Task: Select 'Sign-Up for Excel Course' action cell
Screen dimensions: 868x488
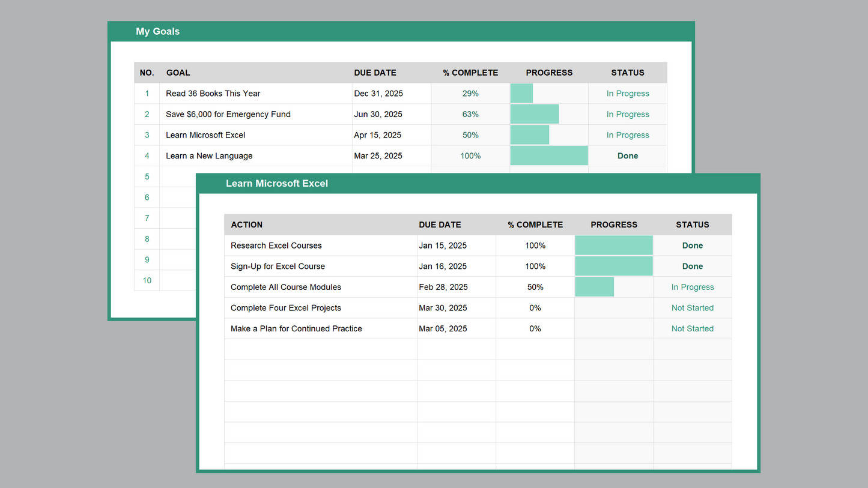Action: (x=278, y=267)
